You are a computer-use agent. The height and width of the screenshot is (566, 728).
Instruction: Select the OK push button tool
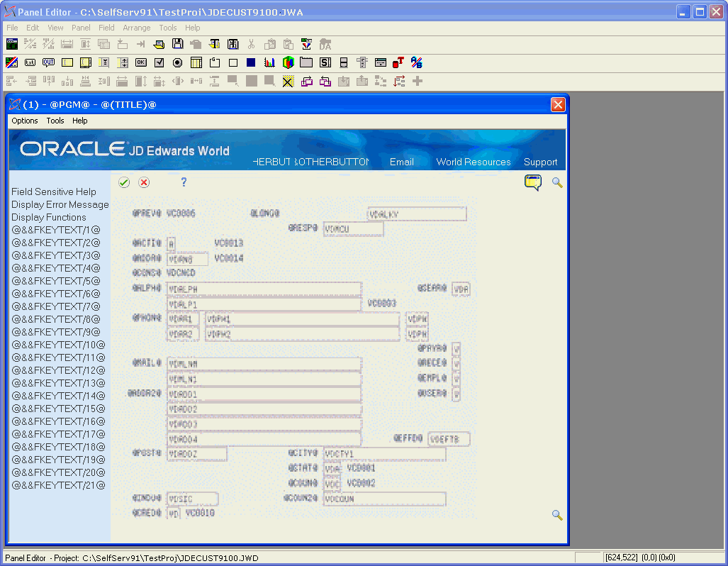[x=140, y=62]
